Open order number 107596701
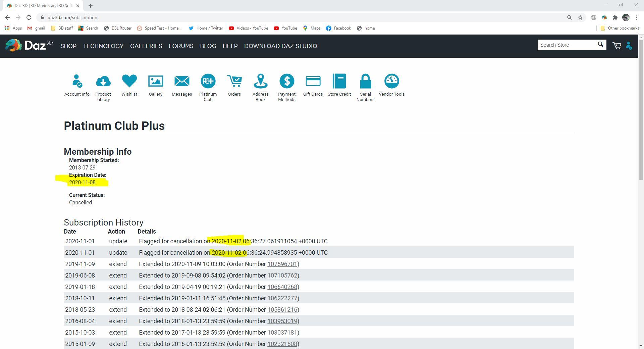Screen dimensions: 644x349 282,264
